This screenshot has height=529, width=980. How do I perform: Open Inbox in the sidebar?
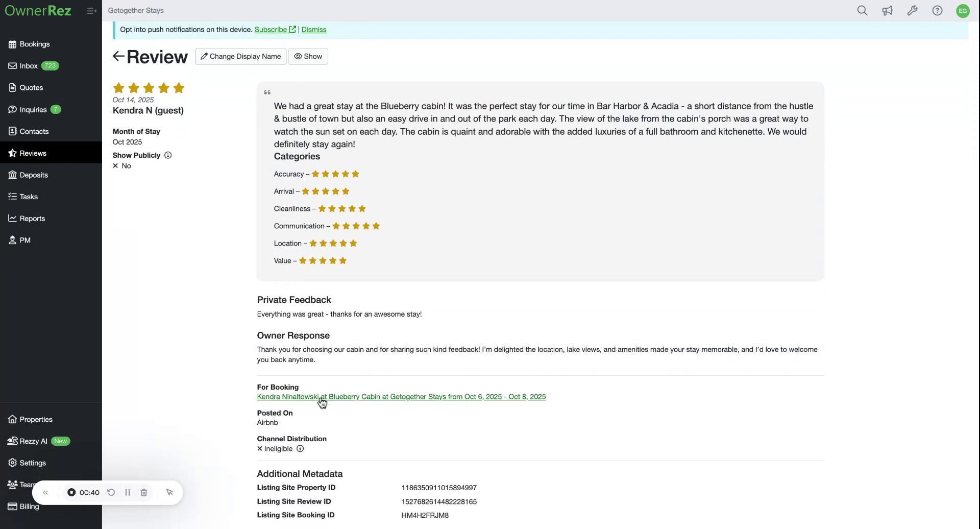coord(29,66)
